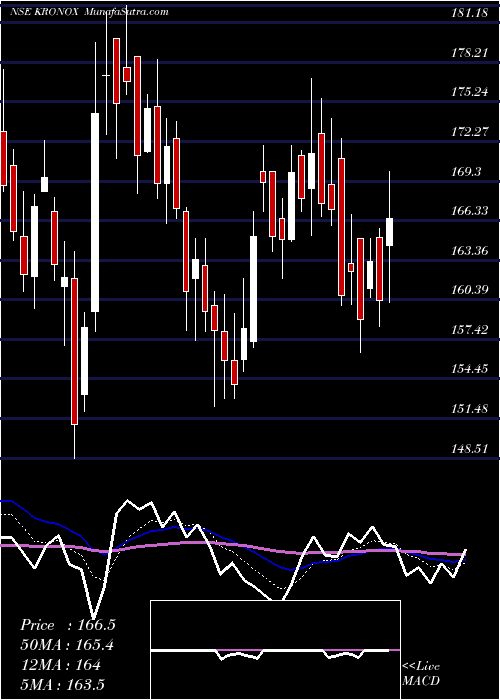Click the 154.45 price axis label
The width and height of the screenshot is (500, 700).
pyautogui.click(x=468, y=369)
